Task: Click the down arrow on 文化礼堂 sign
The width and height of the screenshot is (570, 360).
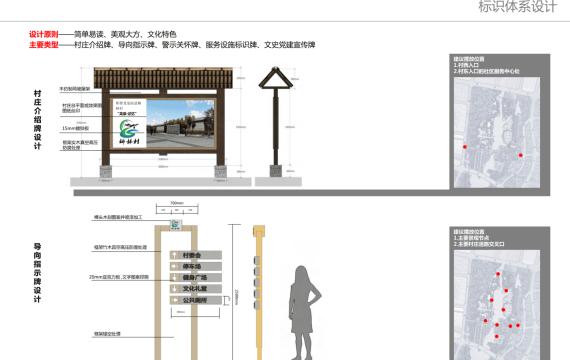Action: click(175, 289)
